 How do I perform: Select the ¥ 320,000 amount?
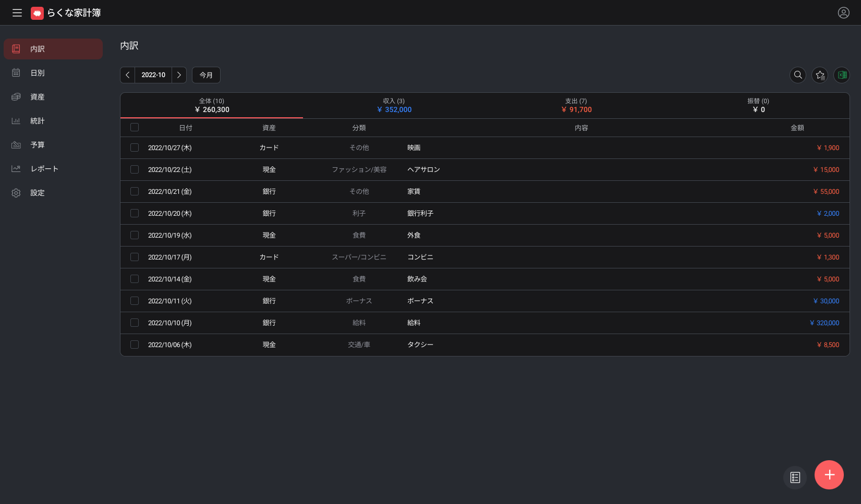coord(824,323)
